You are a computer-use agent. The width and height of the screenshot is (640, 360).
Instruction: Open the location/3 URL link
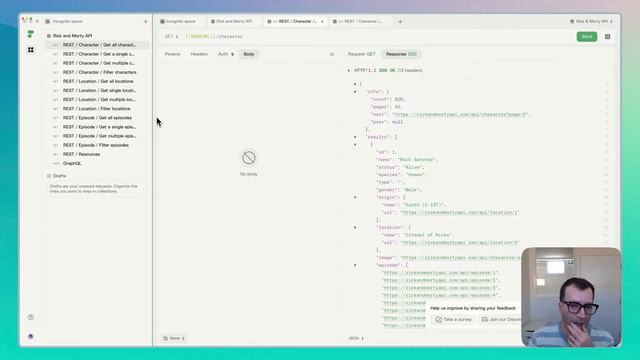pyautogui.click(x=460, y=243)
